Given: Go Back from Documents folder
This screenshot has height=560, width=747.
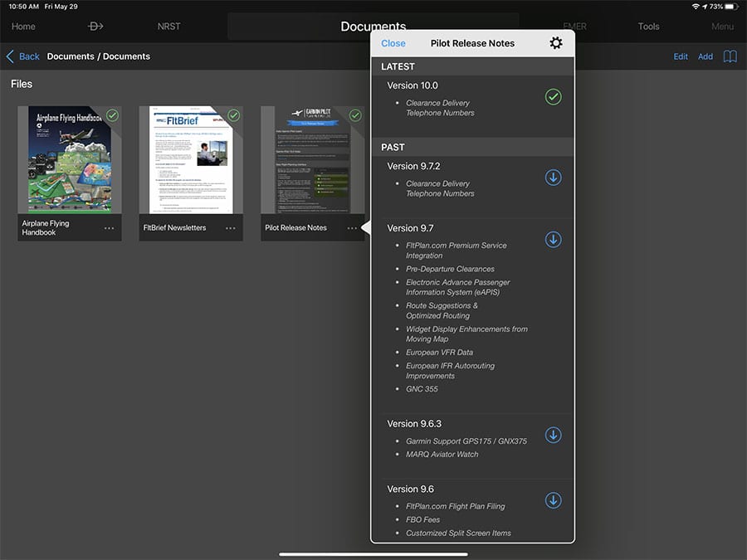Looking at the screenshot, I should point(23,56).
